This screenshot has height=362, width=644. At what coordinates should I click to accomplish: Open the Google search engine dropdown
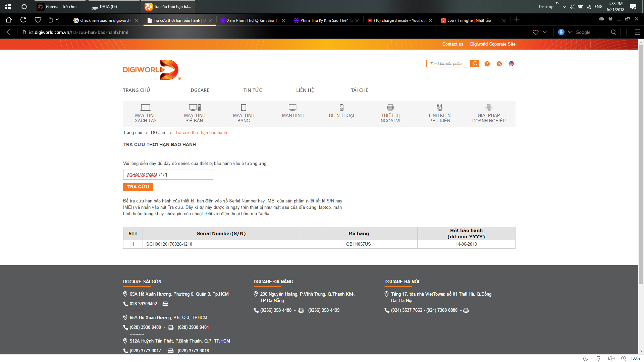coord(569,32)
